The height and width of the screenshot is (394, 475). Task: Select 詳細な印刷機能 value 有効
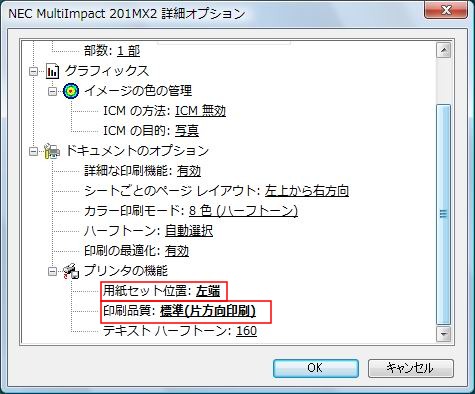(189, 171)
